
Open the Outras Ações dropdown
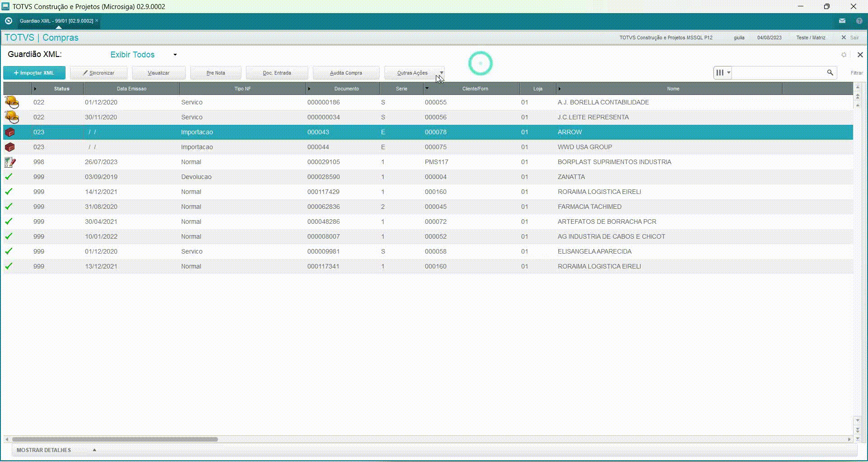[x=415, y=73]
